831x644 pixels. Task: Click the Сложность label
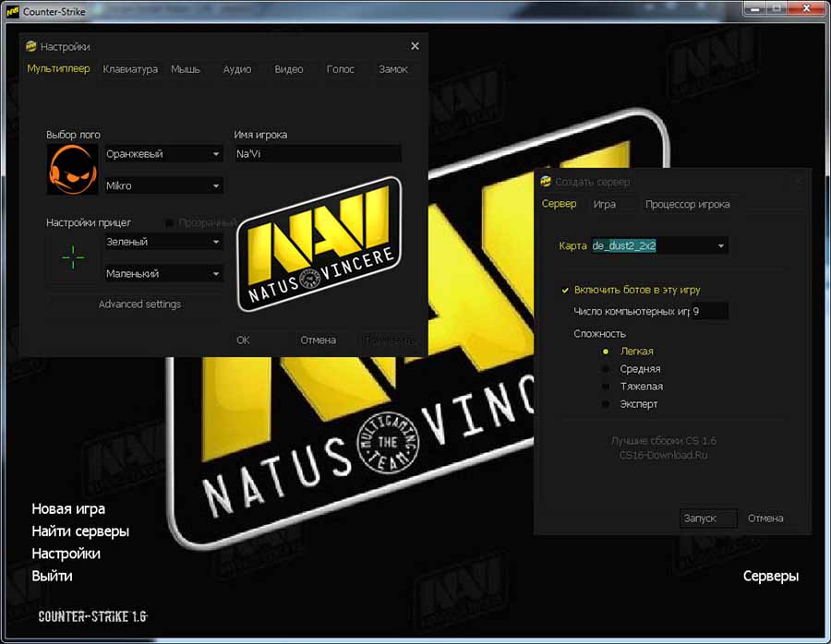(599, 334)
